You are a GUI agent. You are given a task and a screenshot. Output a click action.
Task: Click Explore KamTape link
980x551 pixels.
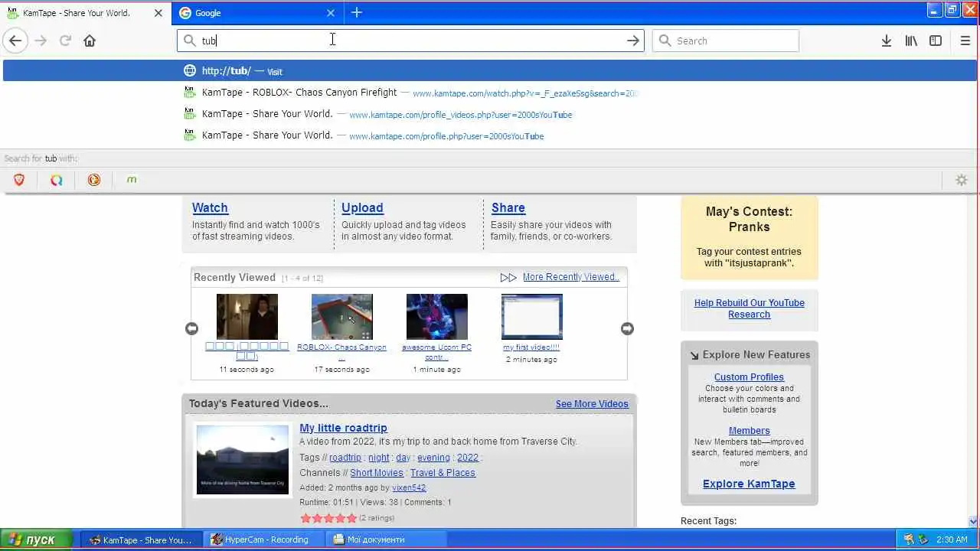point(749,484)
